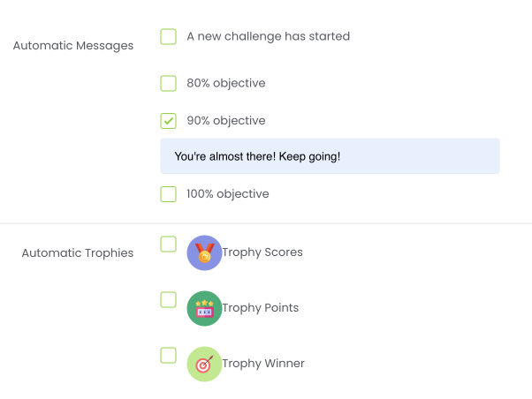Uncheck the 90% objective checkbox
This screenshot has height=399, width=532.
point(168,121)
